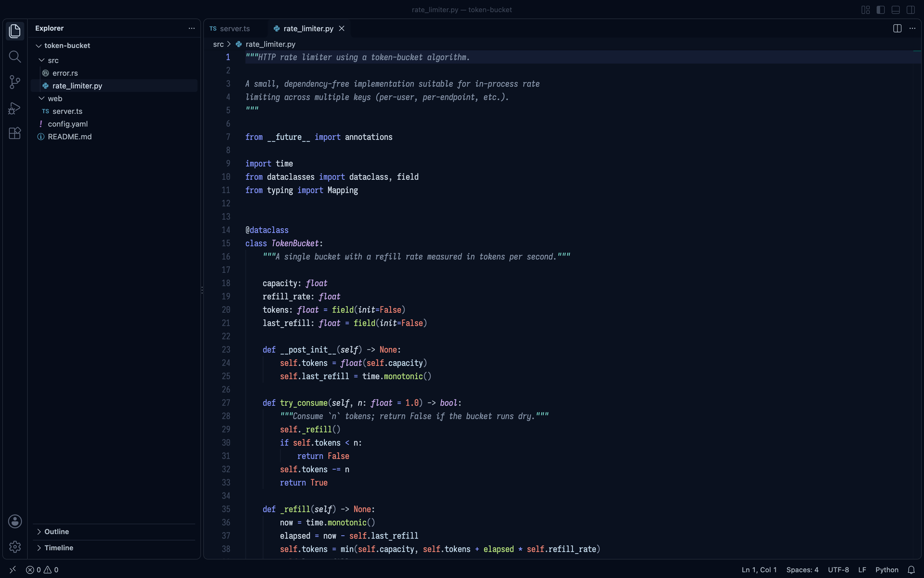Change encoding via UTF-8
Viewport: 924px width, 578px height.
point(839,570)
